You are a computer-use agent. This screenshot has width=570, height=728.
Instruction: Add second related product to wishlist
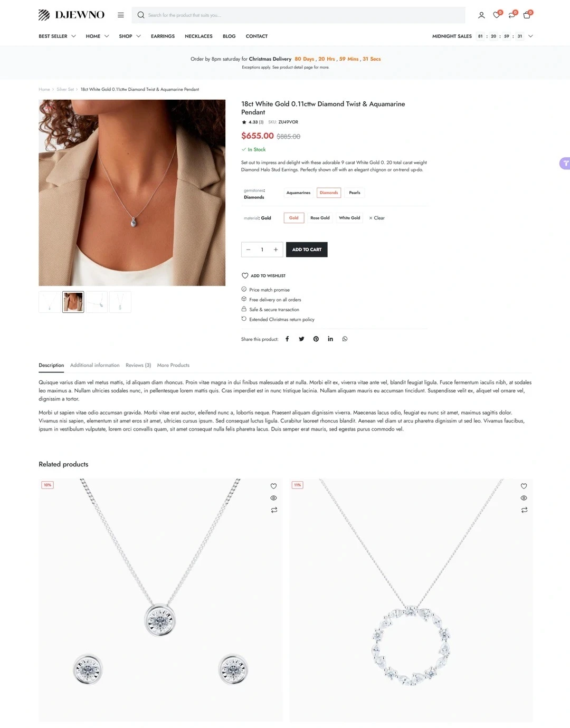coord(524,486)
